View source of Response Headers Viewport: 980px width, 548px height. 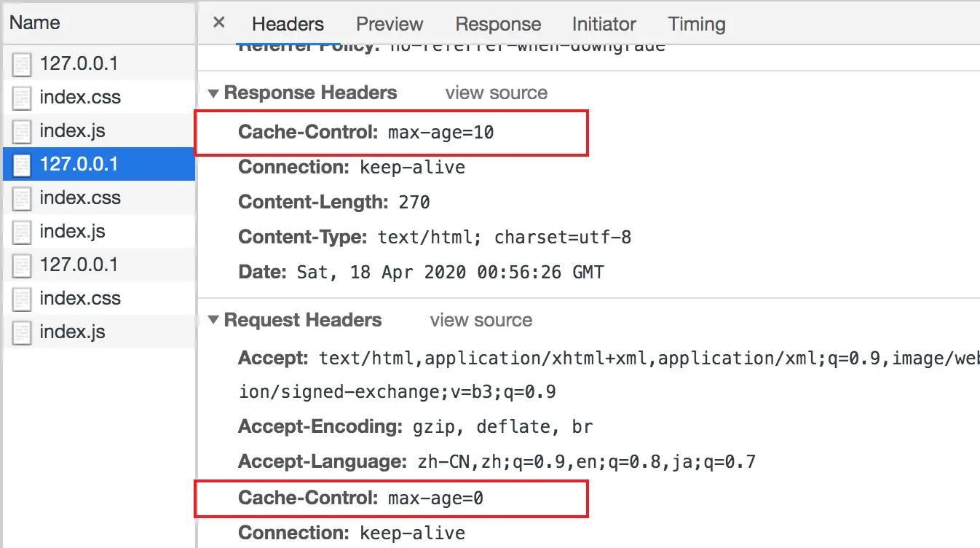(x=497, y=93)
